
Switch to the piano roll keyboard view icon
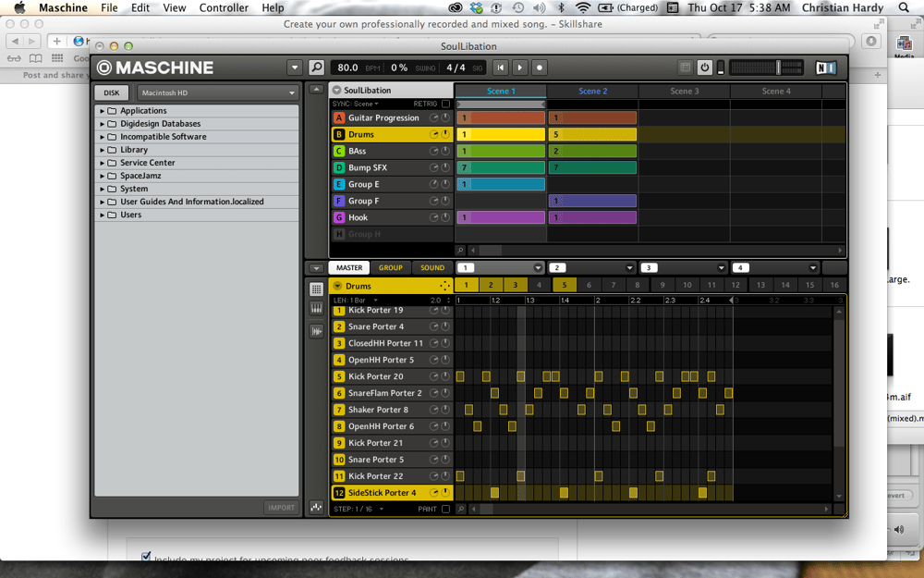(x=316, y=309)
